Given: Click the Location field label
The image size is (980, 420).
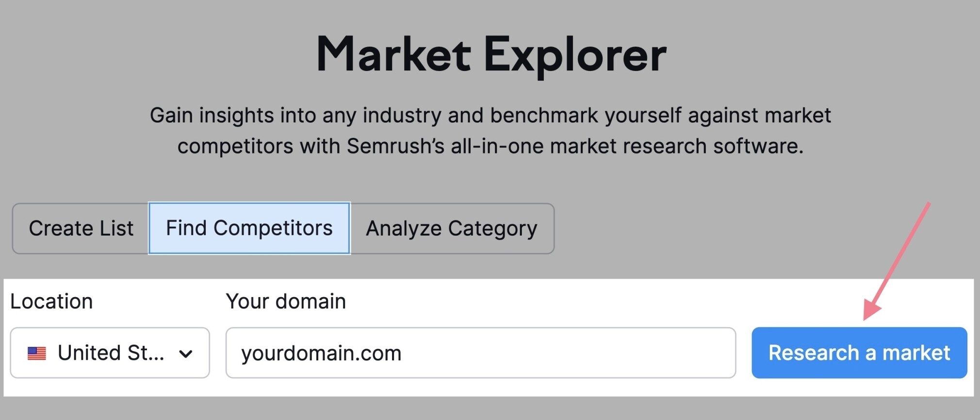Looking at the screenshot, I should click(x=51, y=302).
